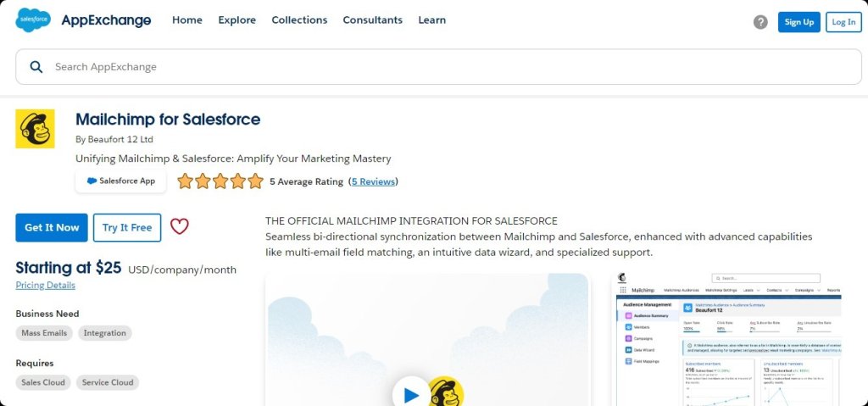Select the Integration tag
Viewport: 868px width, 406px height.
pos(105,333)
